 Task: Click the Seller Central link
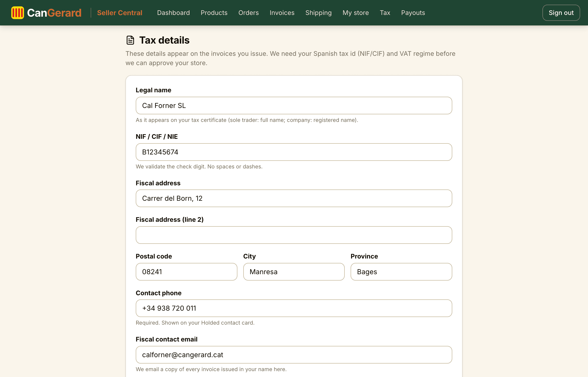(120, 13)
